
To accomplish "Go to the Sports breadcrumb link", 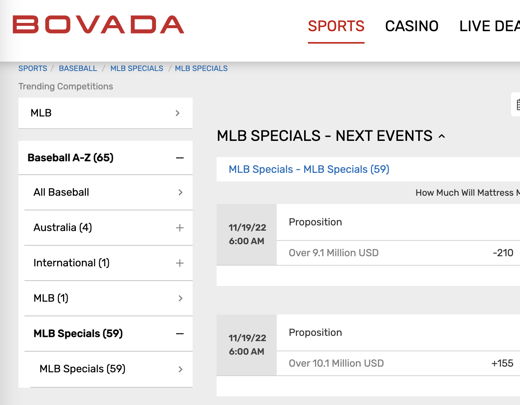I will coord(33,68).
